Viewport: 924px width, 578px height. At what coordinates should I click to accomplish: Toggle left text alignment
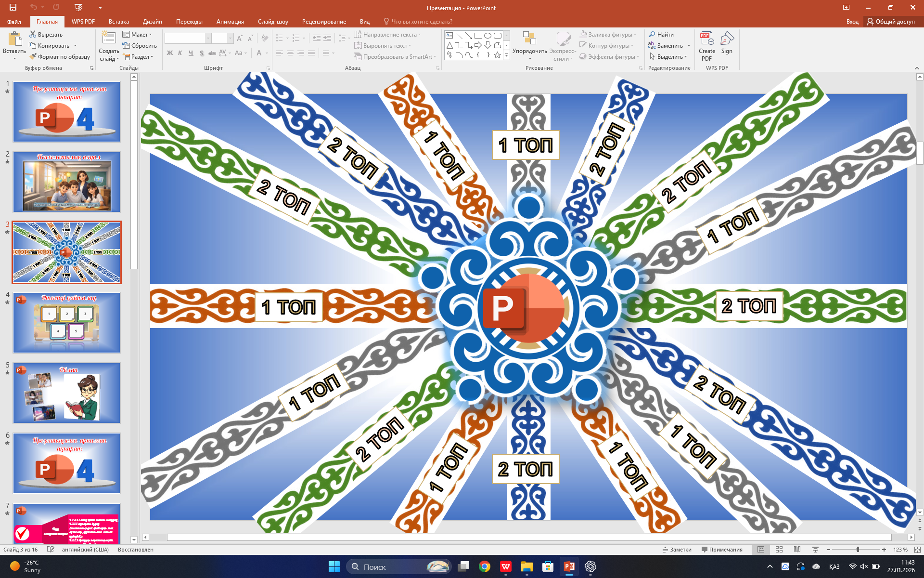[280, 53]
